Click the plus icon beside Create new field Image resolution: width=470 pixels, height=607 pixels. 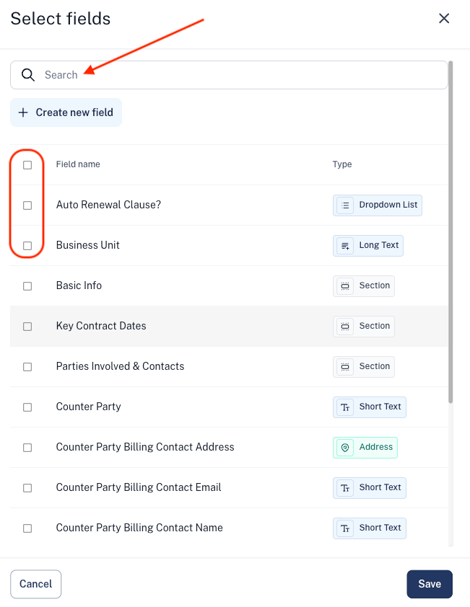pyautogui.click(x=23, y=112)
